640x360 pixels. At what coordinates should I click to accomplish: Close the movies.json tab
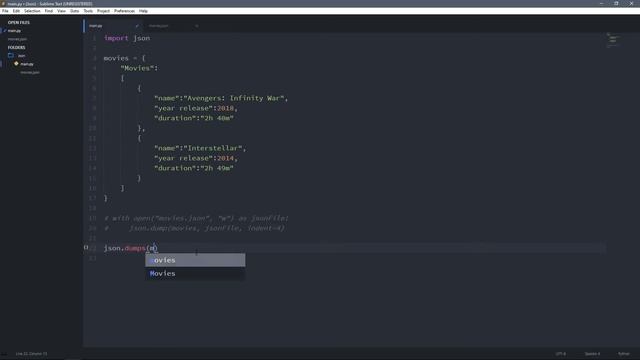(196, 26)
